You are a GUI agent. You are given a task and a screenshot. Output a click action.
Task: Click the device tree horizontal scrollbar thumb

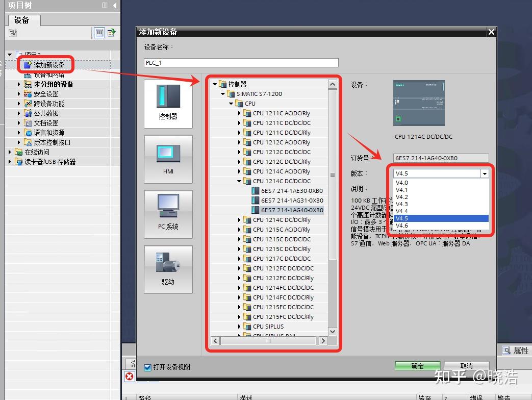(x=268, y=341)
